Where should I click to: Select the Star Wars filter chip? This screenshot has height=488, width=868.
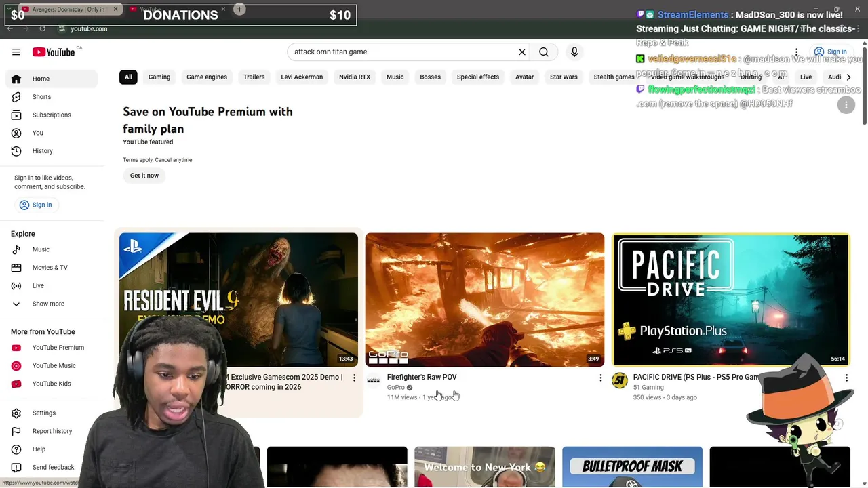[x=564, y=77]
